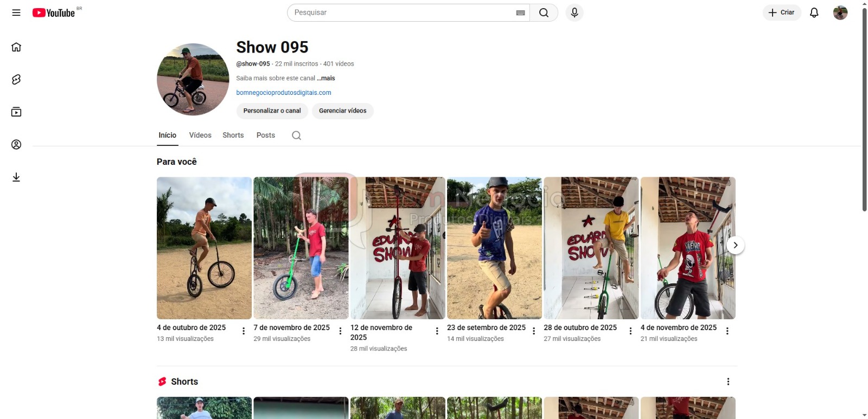Open the notifications bell
Screen dimensions: 868x419
(814, 12)
